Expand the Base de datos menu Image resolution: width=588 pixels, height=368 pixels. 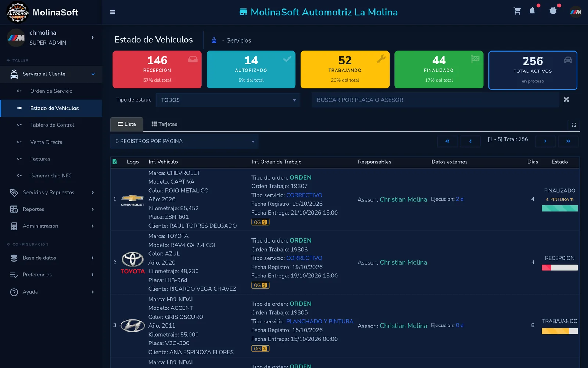tap(51, 258)
